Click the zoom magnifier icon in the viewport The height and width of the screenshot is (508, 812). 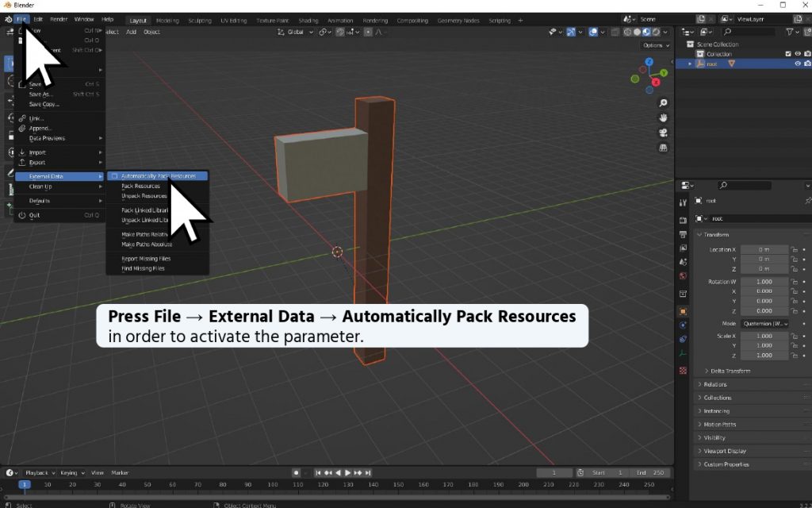663,103
